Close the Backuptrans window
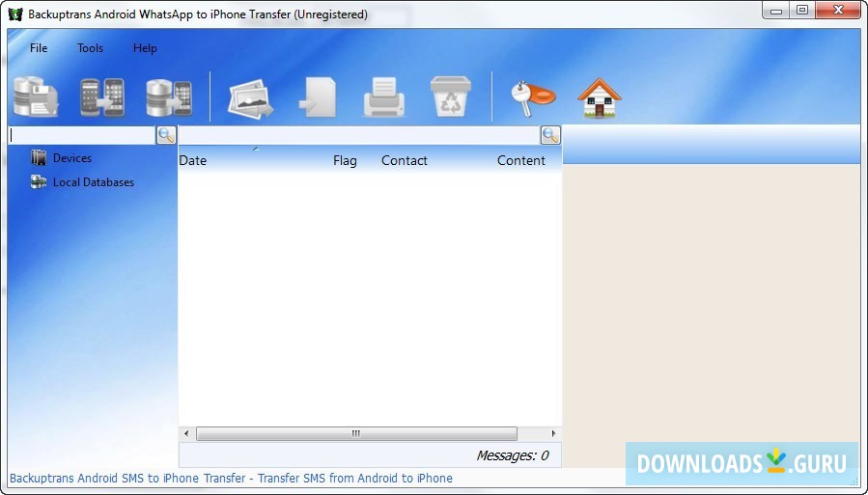868x495 pixels. tap(838, 11)
